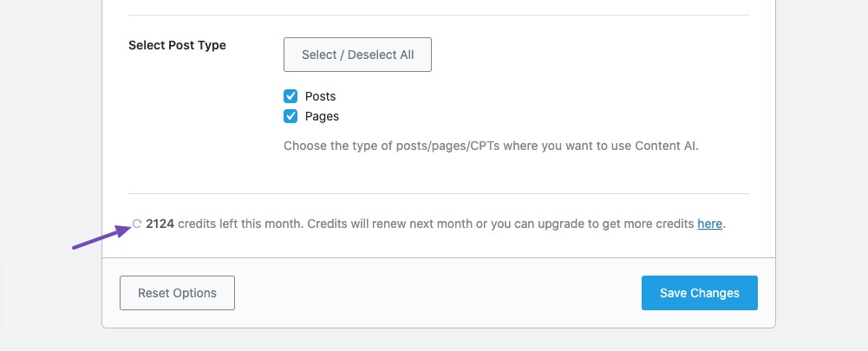
Task: Save settings with Save Changes
Action: tap(700, 293)
